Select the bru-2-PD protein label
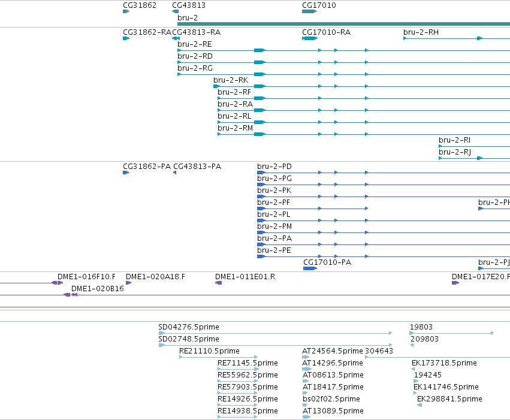Viewport: 510px width, 420px height. 274,167
